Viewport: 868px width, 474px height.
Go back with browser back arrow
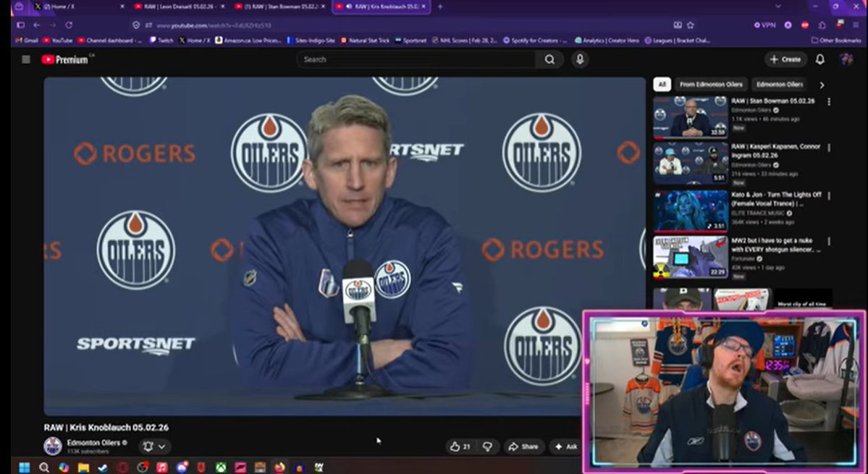pos(36,25)
